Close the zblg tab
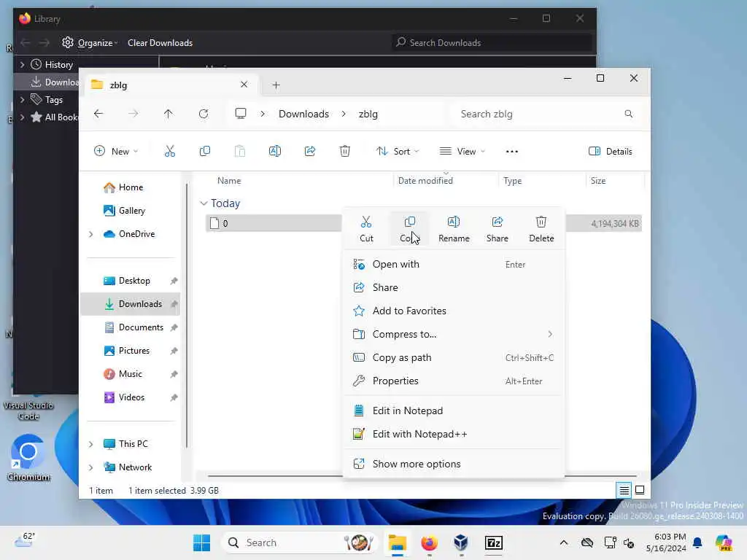Image resolution: width=747 pixels, height=560 pixels. 244,85
